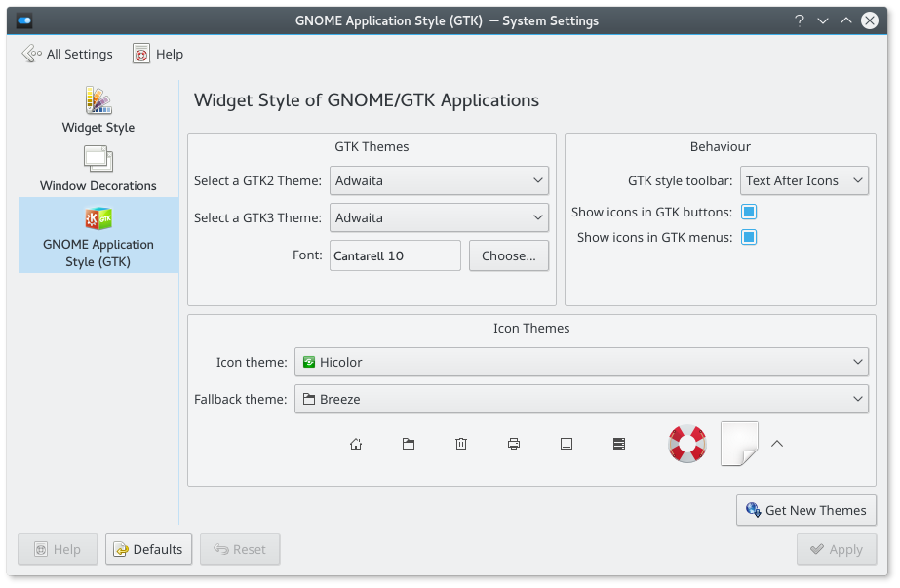The width and height of the screenshot is (900, 588).
Task: Click the folder preview icon
Action: (x=409, y=444)
